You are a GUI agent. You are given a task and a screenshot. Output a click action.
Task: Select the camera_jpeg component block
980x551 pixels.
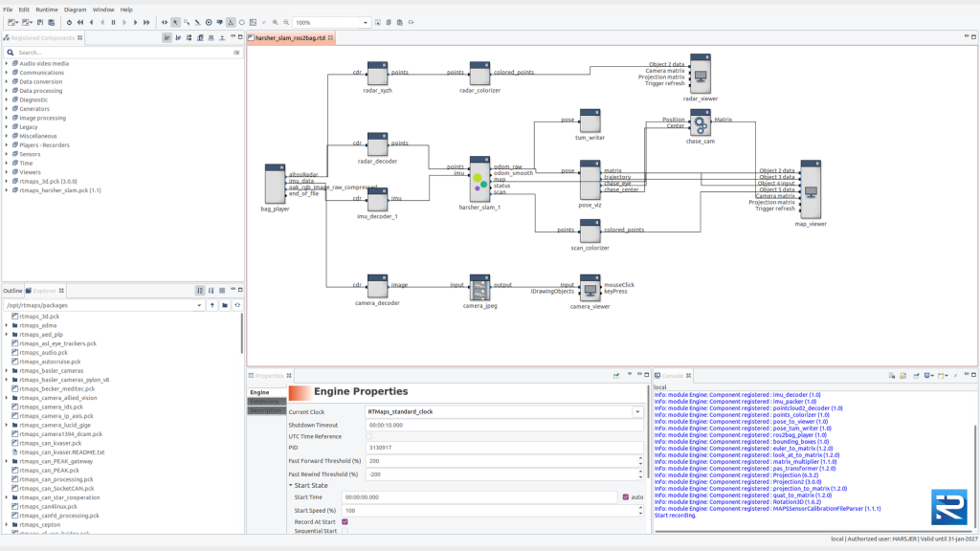(x=479, y=287)
